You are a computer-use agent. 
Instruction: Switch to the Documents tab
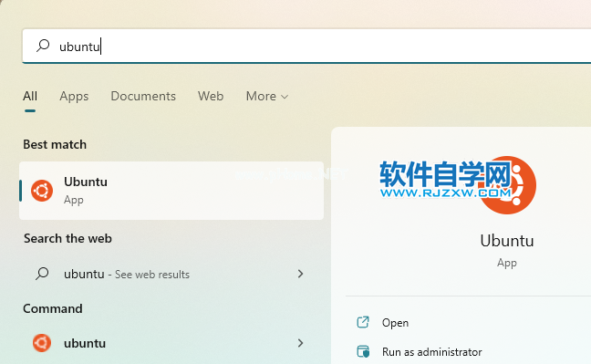(x=143, y=96)
